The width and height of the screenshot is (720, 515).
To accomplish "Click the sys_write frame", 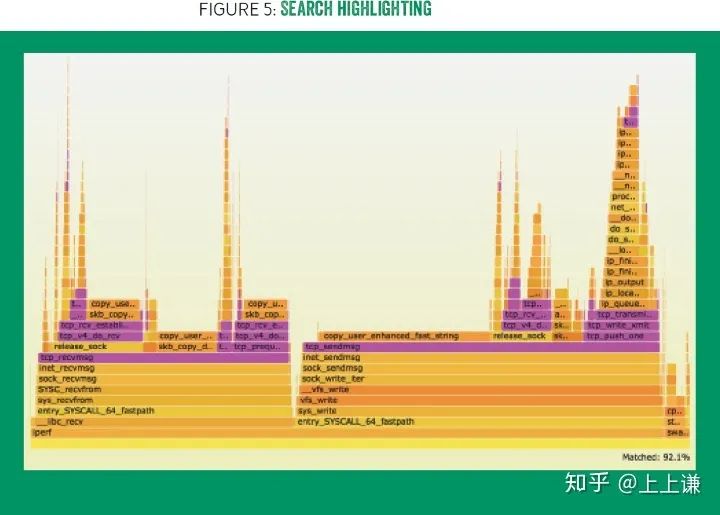I will click(480, 411).
